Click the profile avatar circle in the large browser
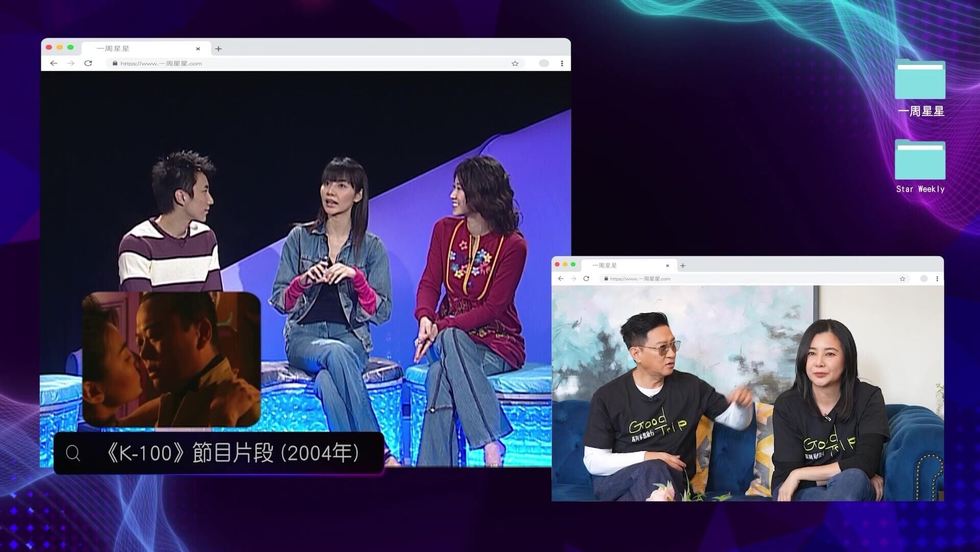980x552 pixels. 544,63
